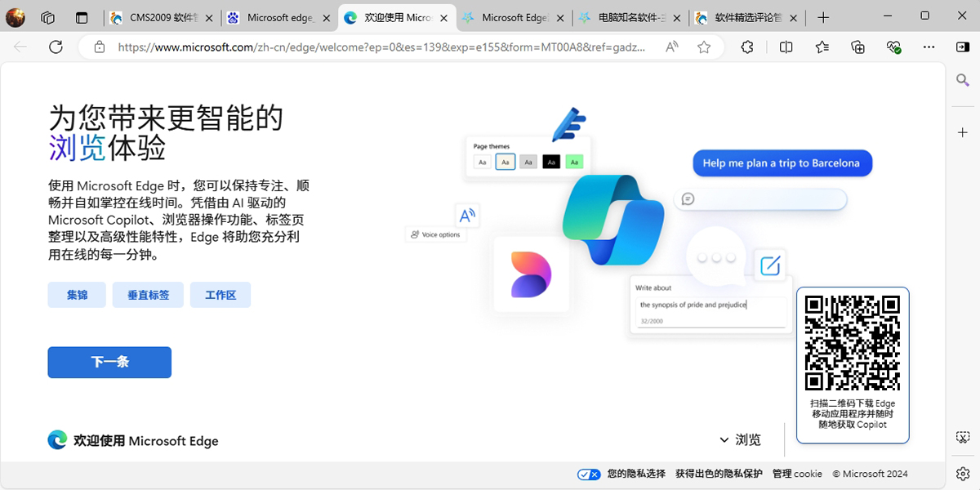Add sidebar app with plus icon

click(x=963, y=132)
